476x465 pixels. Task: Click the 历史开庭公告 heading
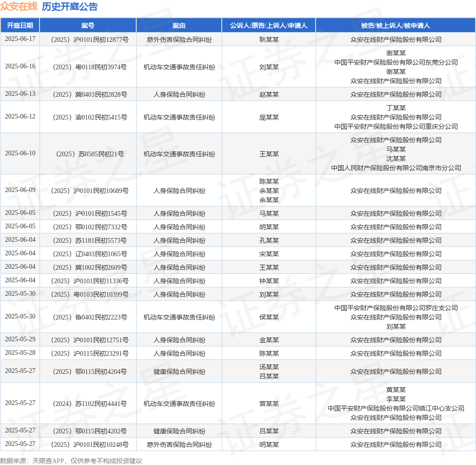tap(70, 7)
